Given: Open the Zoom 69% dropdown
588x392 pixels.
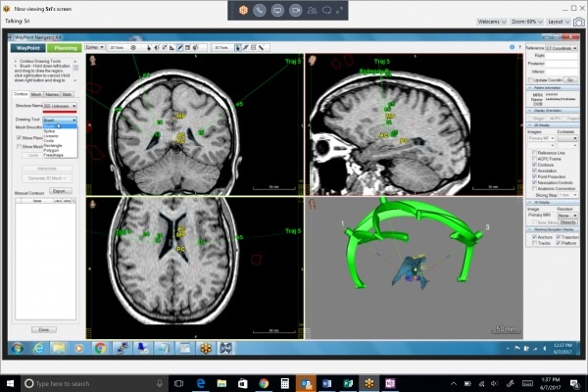Looking at the screenshot, I should click(528, 20).
